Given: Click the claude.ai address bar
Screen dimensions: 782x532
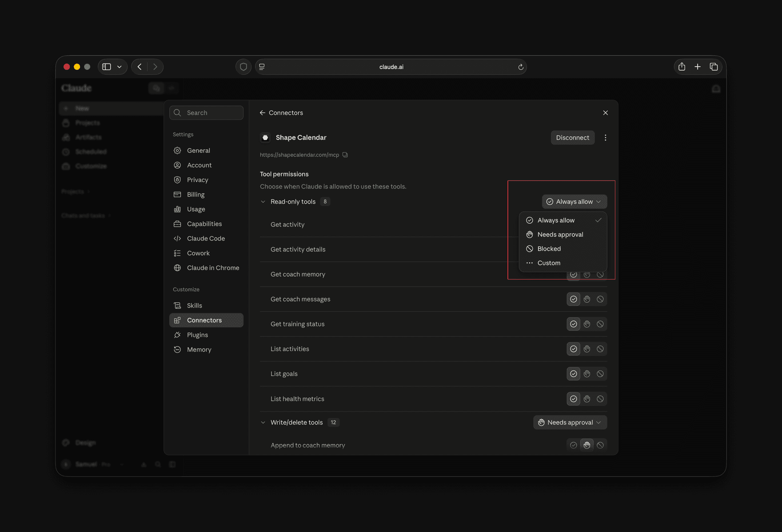Looking at the screenshot, I should pos(391,67).
